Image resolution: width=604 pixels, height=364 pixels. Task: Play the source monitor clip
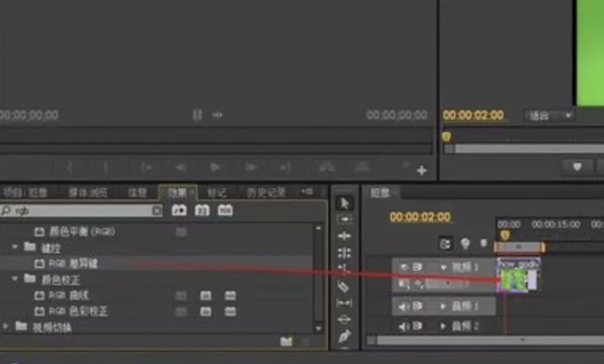pos(215,167)
